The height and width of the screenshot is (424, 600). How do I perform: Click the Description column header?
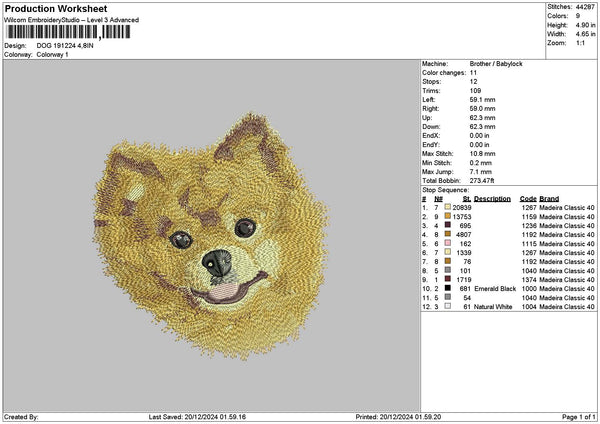point(492,198)
